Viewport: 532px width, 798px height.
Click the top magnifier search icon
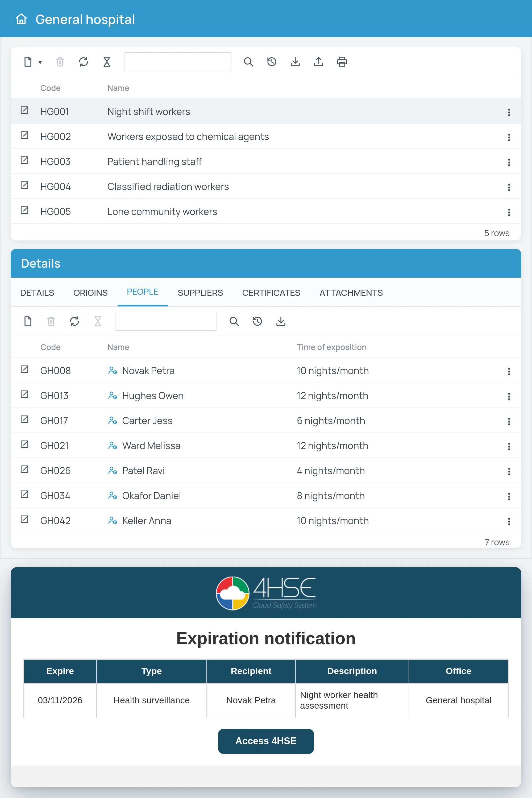click(x=248, y=62)
